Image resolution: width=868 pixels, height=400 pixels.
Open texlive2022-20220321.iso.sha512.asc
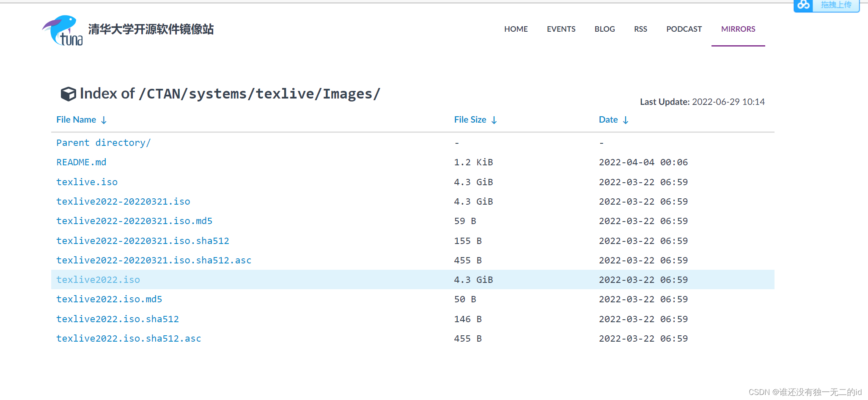pos(154,260)
